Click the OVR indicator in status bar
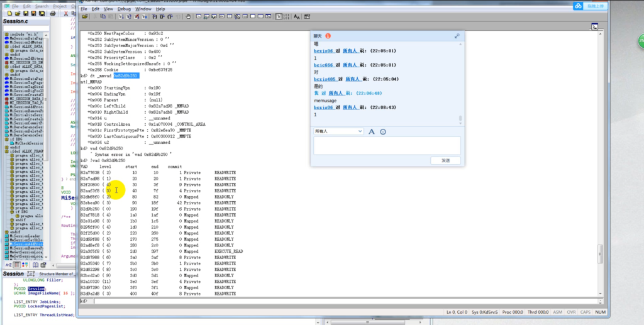644x325 pixels. 571,312
